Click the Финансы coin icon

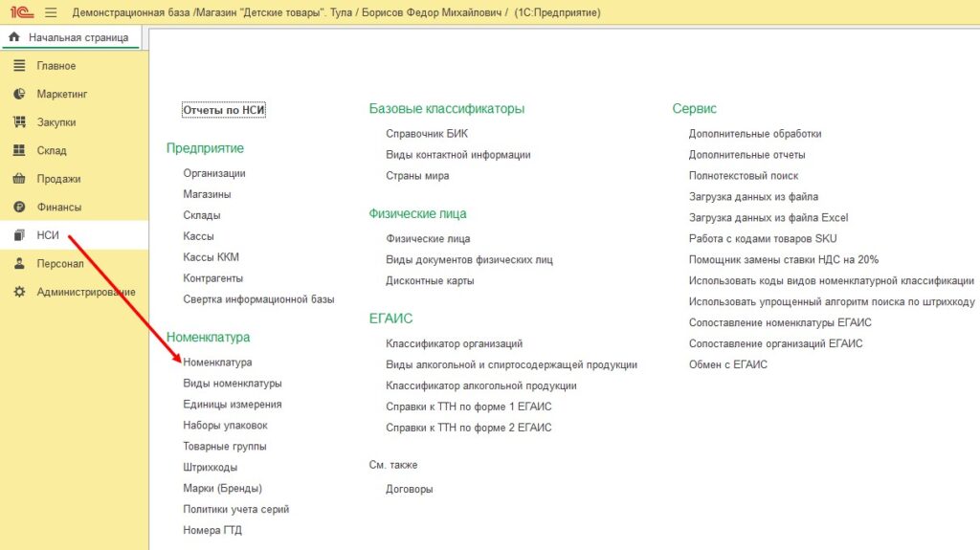pyautogui.click(x=19, y=207)
